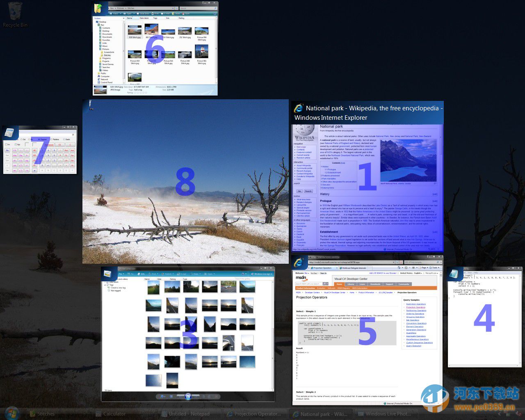Click the Restriction Operators link under Query Samples

(415, 304)
